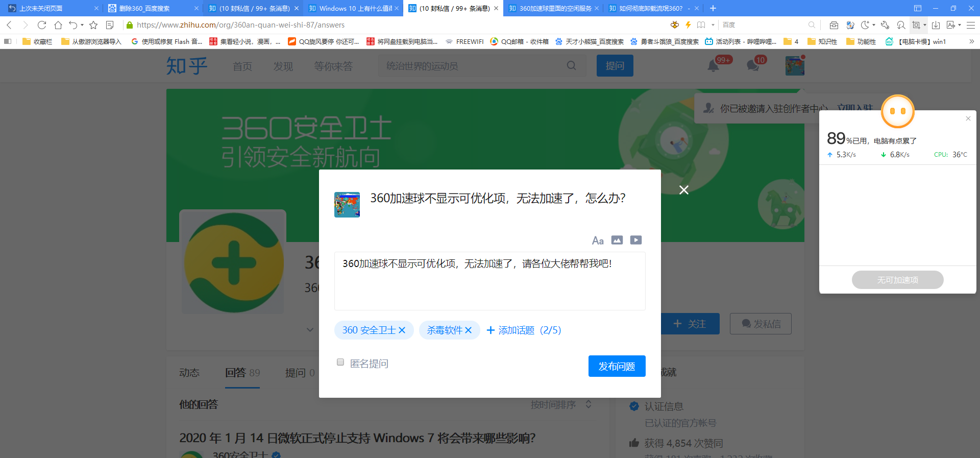Viewport: 980px width, 458px height.
Task: Go back with the browser back arrow
Action: click(x=9, y=25)
